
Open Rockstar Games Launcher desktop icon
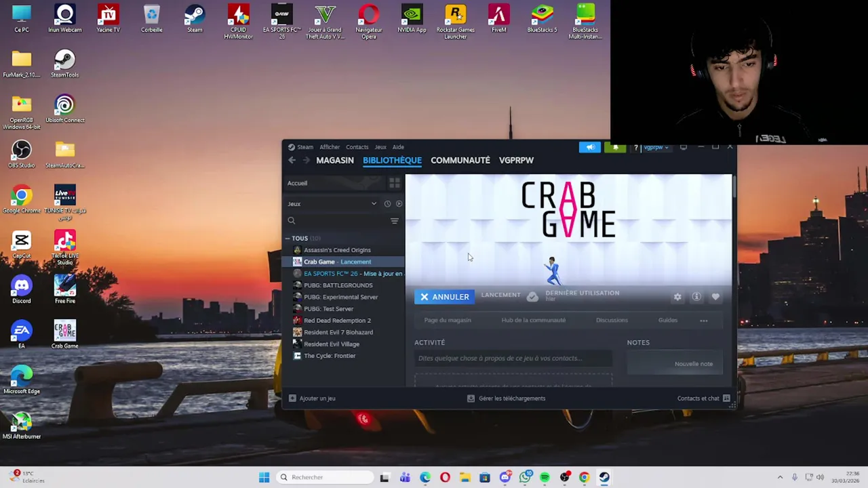455,22
